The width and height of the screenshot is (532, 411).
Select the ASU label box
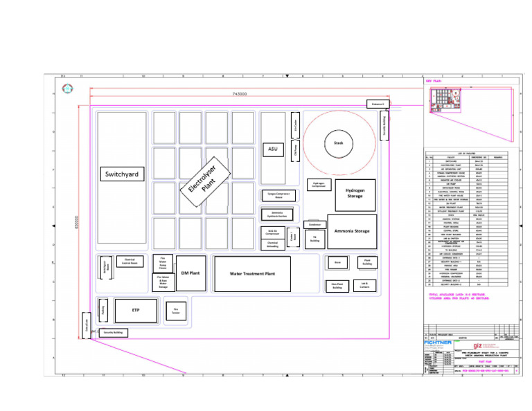pyautogui.click(x=273, y=149)
